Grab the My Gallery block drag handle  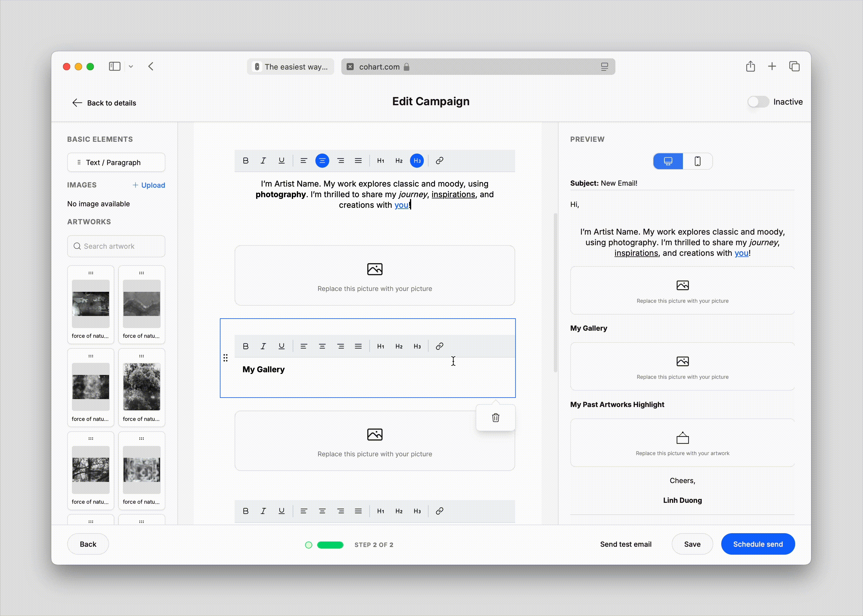225,358
